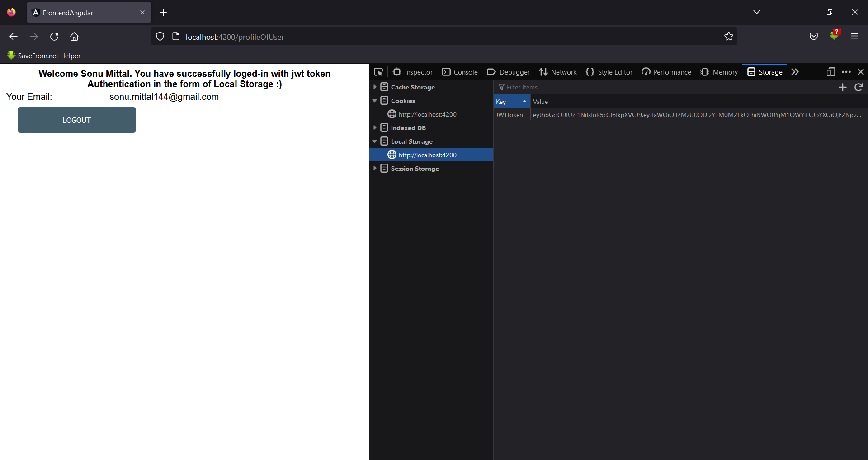Click the Firefox logo icon

pyautogui.click(x=11, y=12)
